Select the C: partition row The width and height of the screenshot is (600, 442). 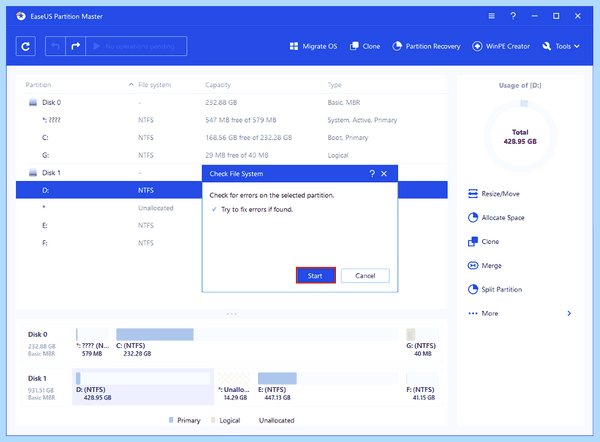click(232, 137)
